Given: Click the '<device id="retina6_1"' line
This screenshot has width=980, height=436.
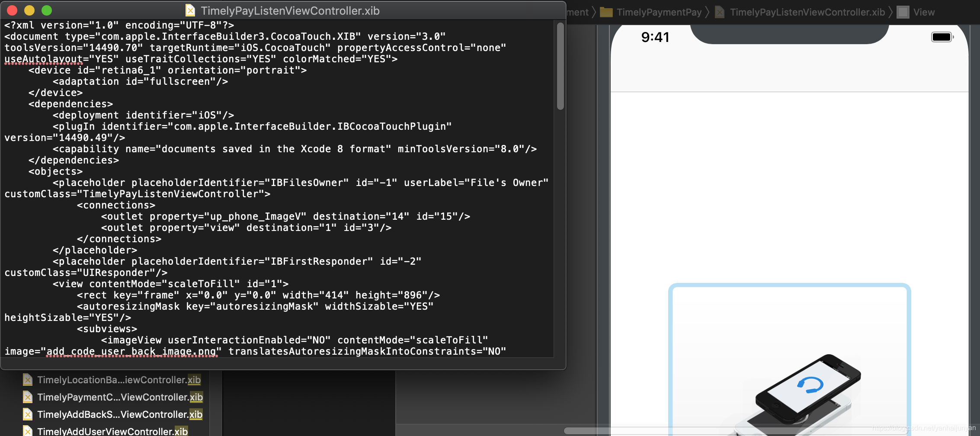Looking at the screenshot, I should pyautogui.click(x=167, y=70).
